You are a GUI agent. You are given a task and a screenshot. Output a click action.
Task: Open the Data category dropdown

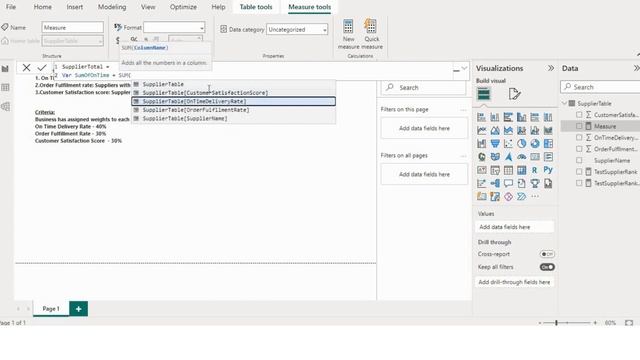297,29
